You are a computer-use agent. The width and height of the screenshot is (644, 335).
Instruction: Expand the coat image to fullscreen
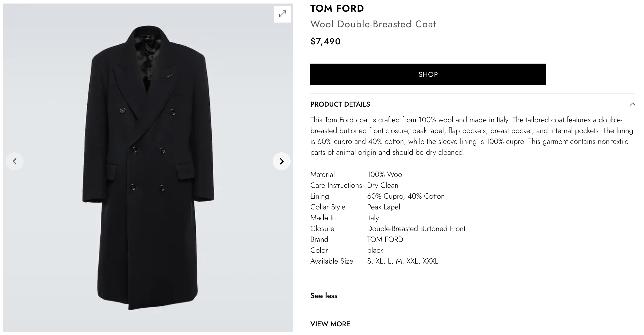coord(282,14)
